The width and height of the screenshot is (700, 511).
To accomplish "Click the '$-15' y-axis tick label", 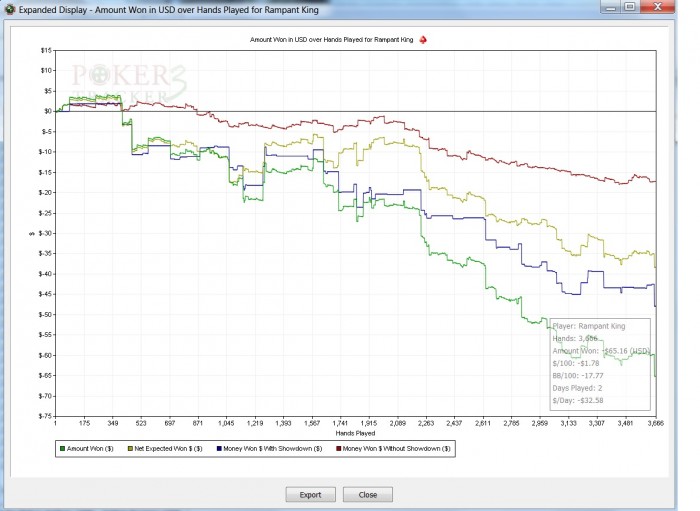I will tap(45, 172).
